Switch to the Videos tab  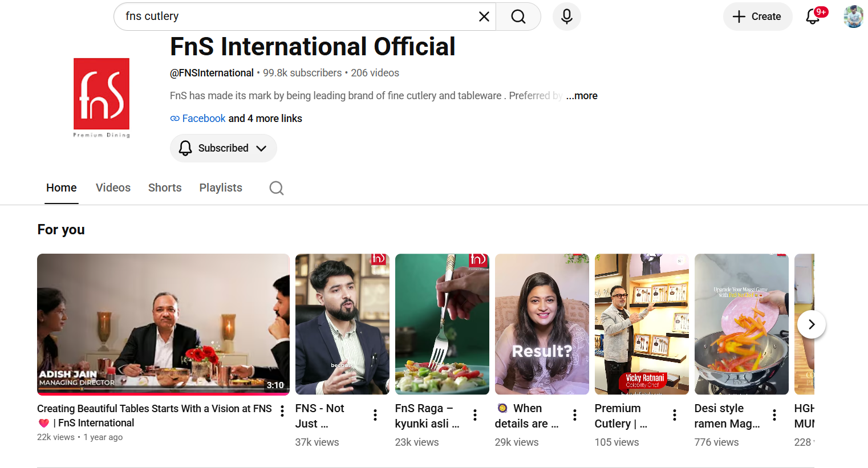pyautogui.click(x=113, y=188)
